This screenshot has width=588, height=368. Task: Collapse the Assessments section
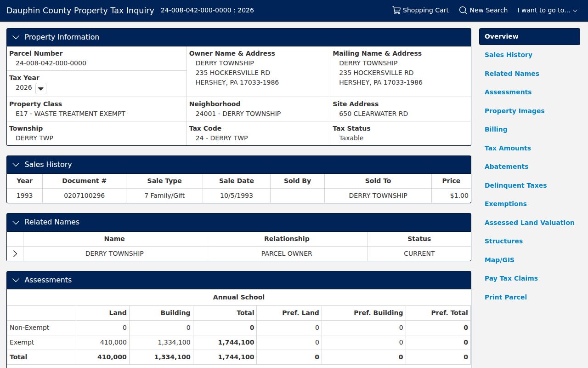tap(16, 280)
